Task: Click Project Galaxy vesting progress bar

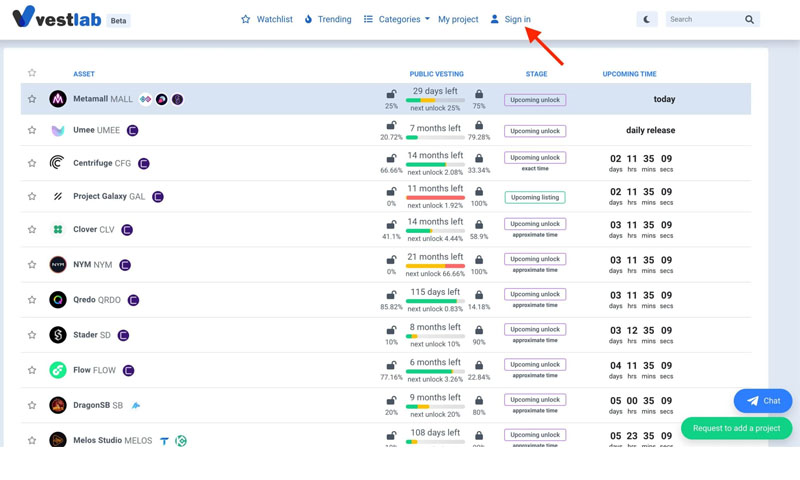Action: 435,198
